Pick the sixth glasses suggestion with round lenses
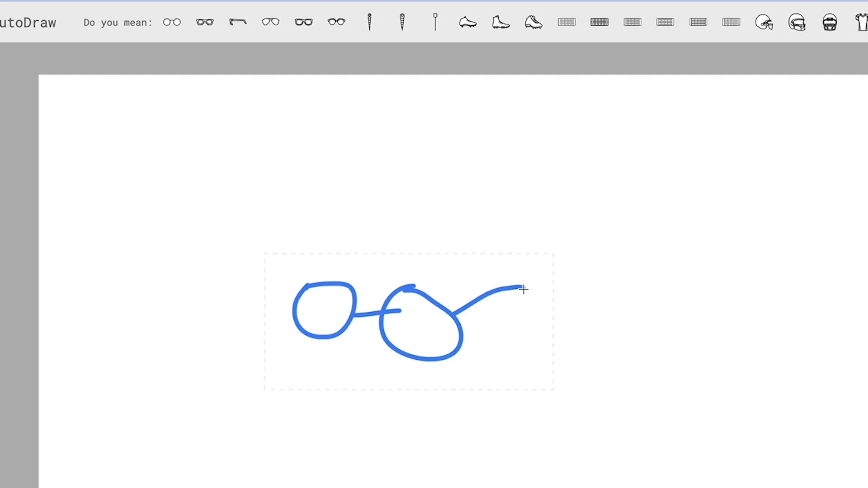This screenshot has width=868, height=488. (336, 22)
